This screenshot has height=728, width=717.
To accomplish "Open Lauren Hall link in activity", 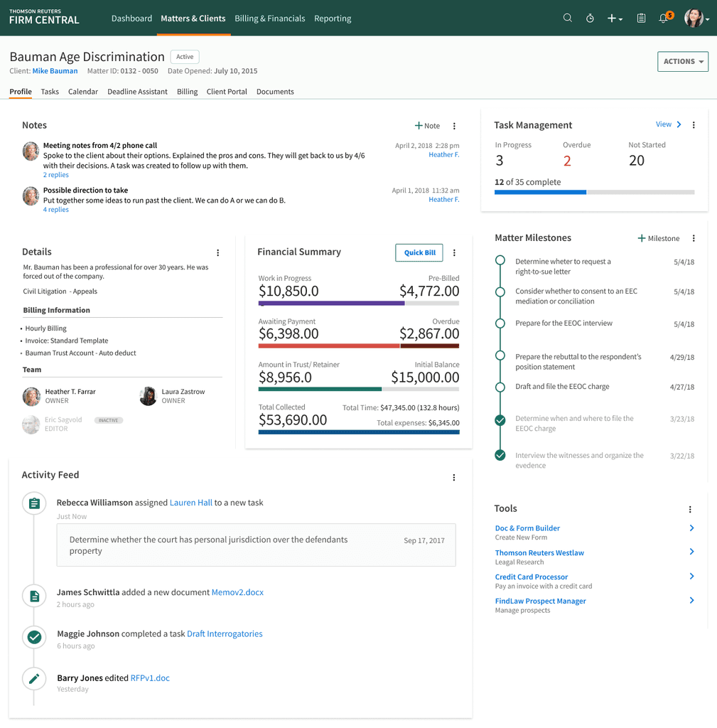I will click(x=190, y=503).
